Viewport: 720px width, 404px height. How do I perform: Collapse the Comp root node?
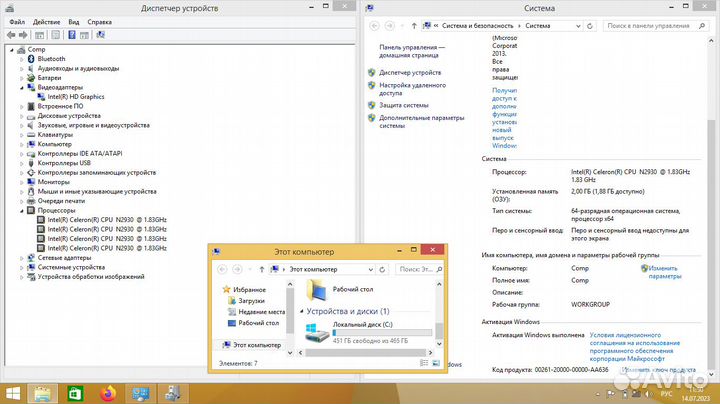12,49
